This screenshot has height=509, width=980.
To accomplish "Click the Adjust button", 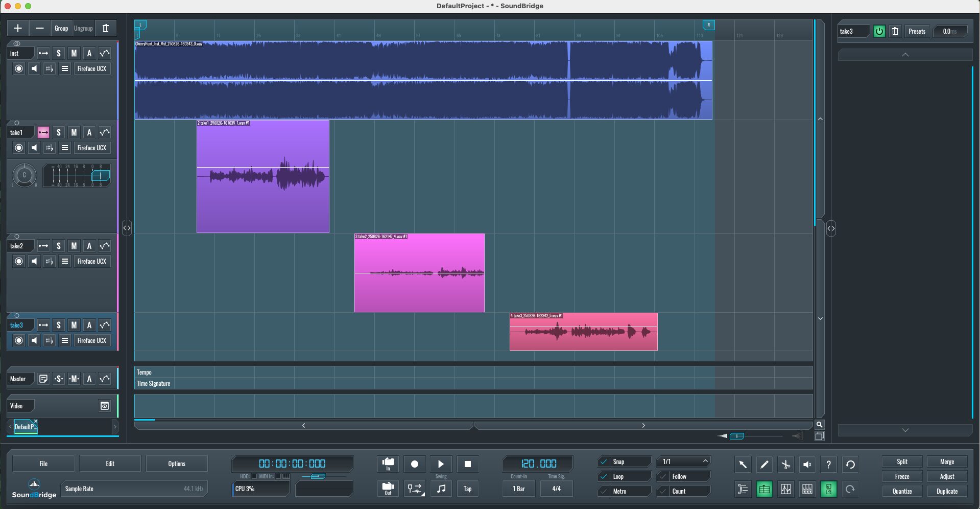I will [x=947, y=476].
